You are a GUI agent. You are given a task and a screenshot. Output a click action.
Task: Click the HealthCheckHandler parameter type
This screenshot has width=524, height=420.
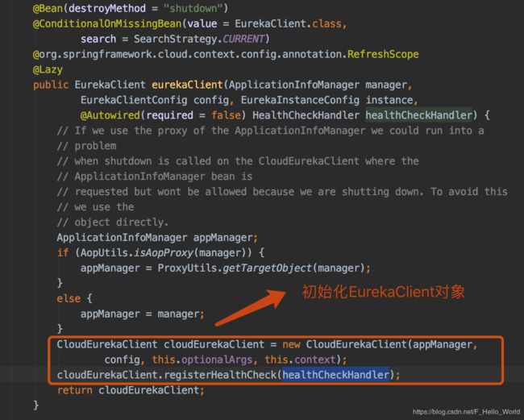click(x=306, y=115)
